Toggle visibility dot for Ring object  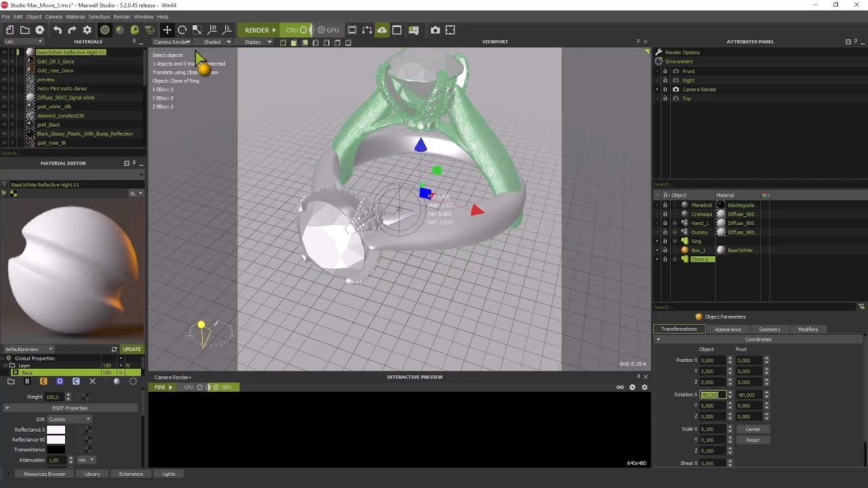tap(656, 241)
